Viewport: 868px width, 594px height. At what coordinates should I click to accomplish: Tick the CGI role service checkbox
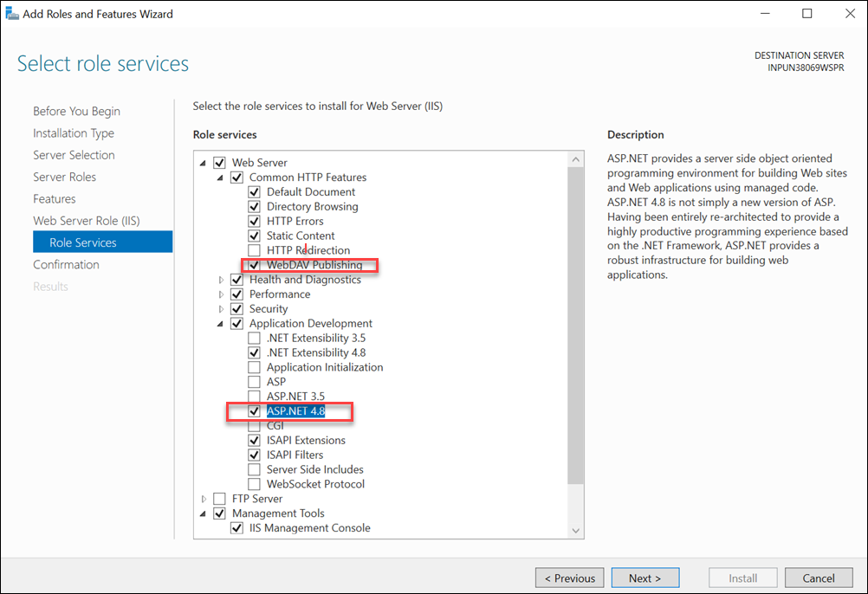[254, 426]
